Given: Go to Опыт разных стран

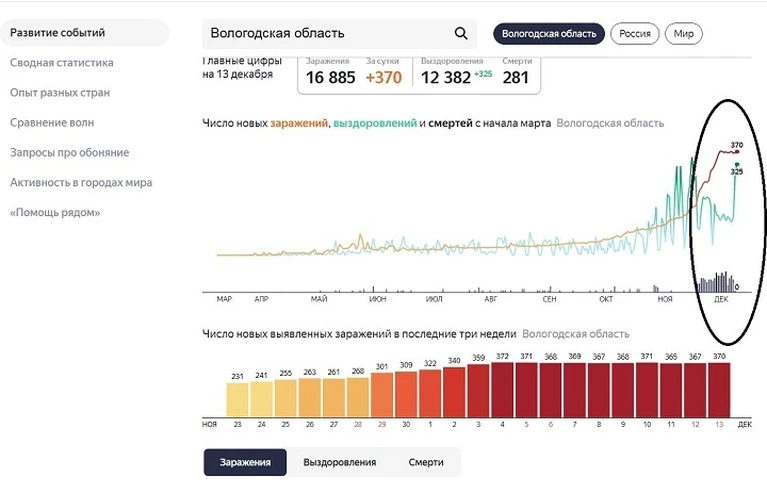Looking at the screenshot, I should point(60,92).
